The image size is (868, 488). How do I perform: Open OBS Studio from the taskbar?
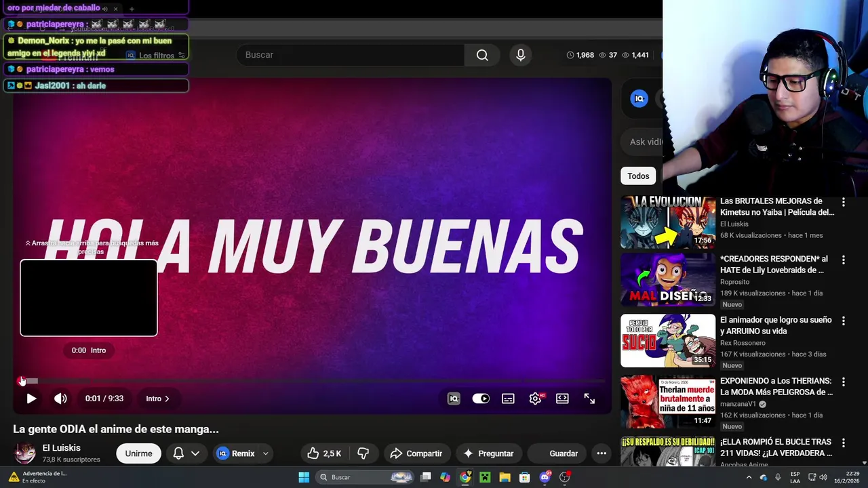pyautogui.click(x=565, y=477)
